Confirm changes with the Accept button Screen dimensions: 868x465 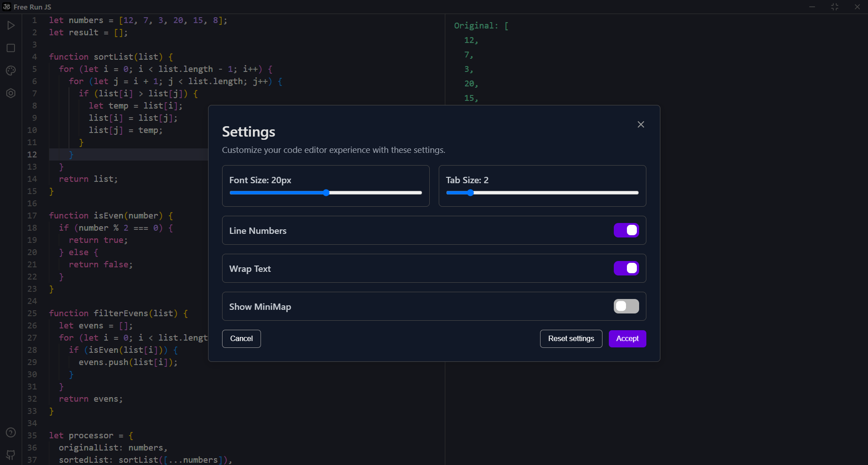(x=627, y=339)
